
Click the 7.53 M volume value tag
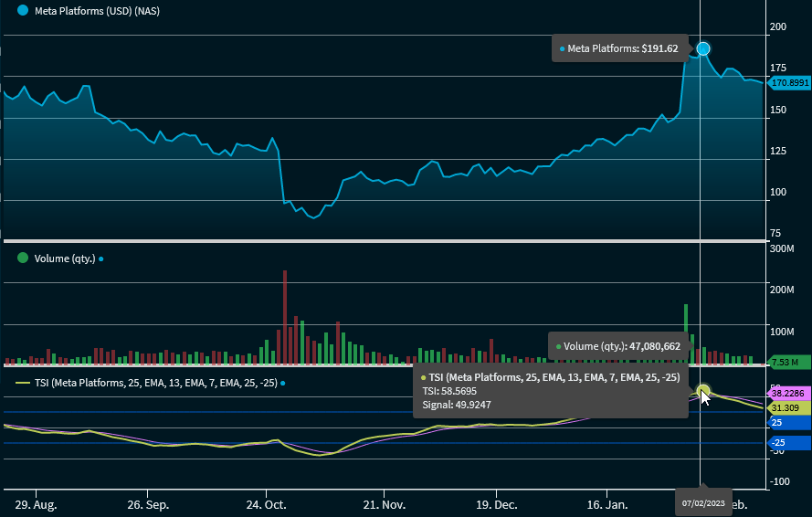pyautogui.click(x=788, y=362)
